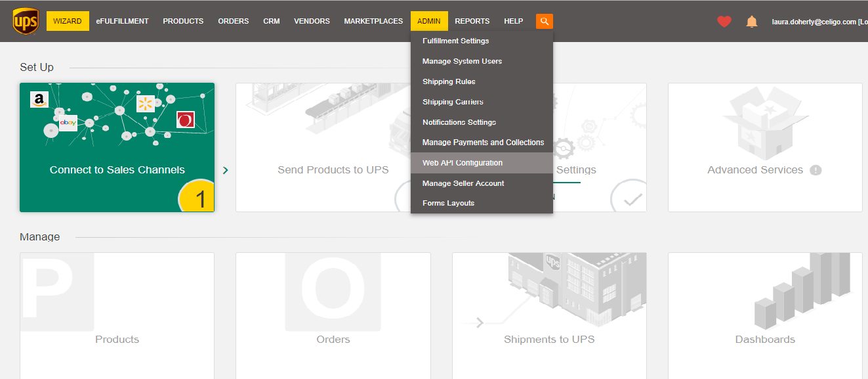Select Manage System Users
The width and height of the screenshot is (868, 379).
point(482,61)
